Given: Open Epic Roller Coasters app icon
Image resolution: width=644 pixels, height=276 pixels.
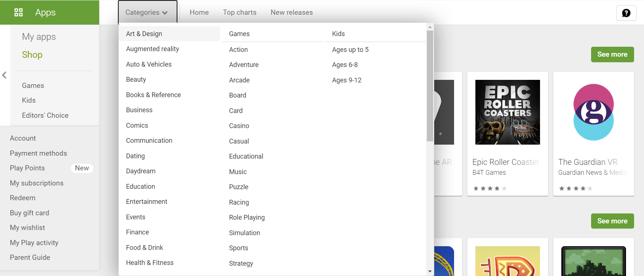Looking at the screenshot, I should click(508, 112).
